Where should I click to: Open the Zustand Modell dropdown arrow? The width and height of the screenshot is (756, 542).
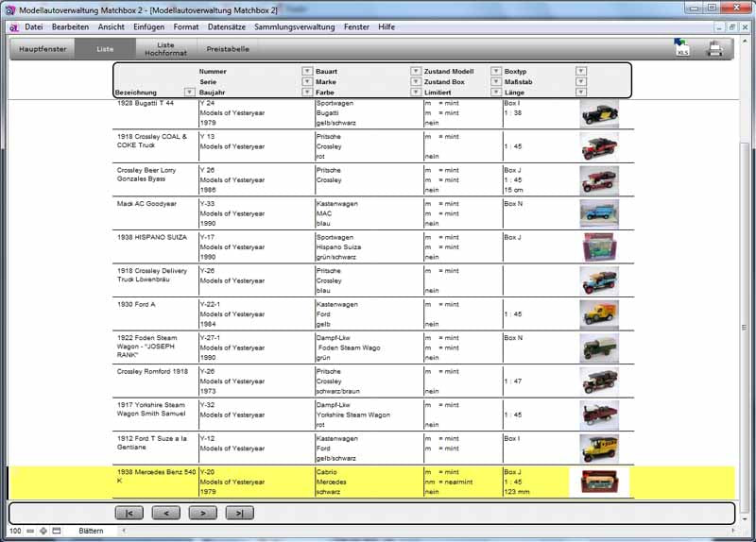495,71
